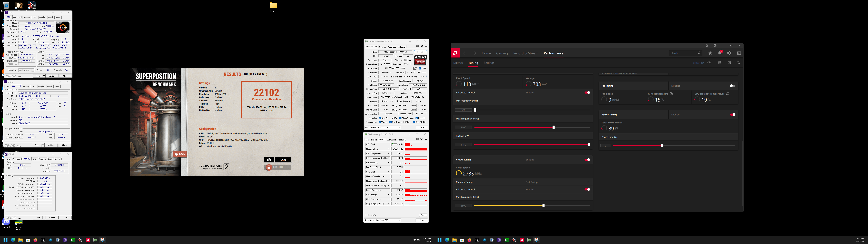Disable the VRAM Tuning switch
Viewport: 868px width, 244px height.
pyautogui.click(x=587, y=160)
